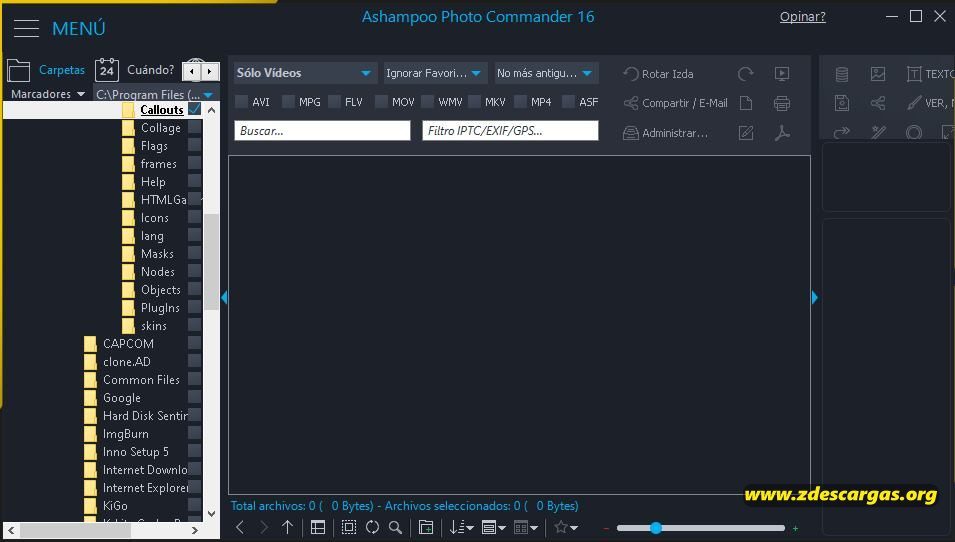Open the Opinar? link
This screenshot has width=955, height=542.
(x=803, y=17)
